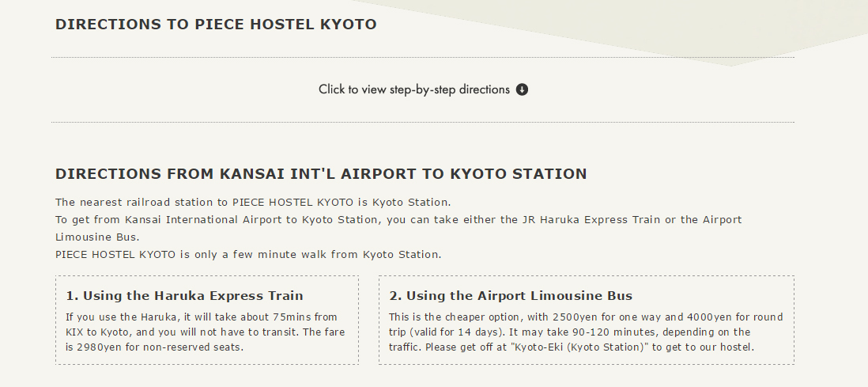Click 'JR Haruka Express Train' in the intro paragraph
Screen dimensions: 868x387
(x=591, y=219)
